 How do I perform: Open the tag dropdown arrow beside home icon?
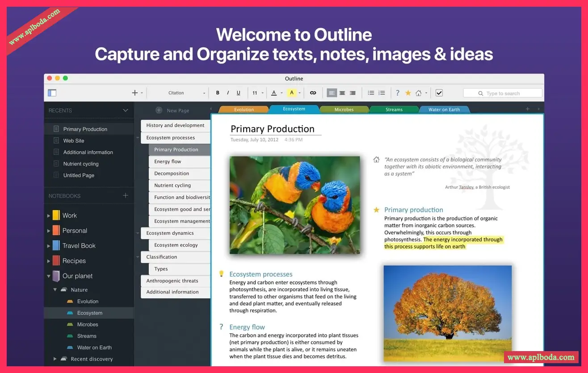(x=426, y=93)
